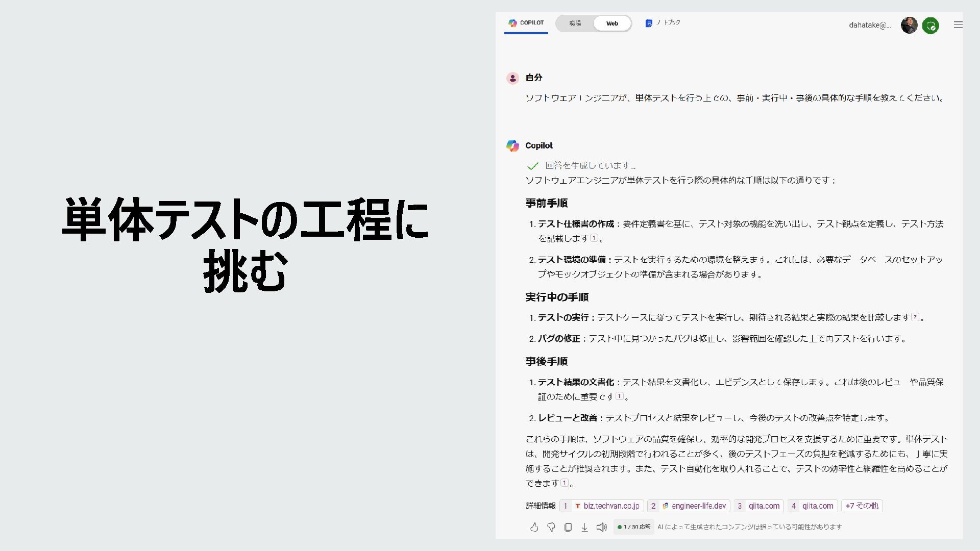Open the hamburger menu icon
This screenshot has width=980, height=551.
tap(958, 24)
